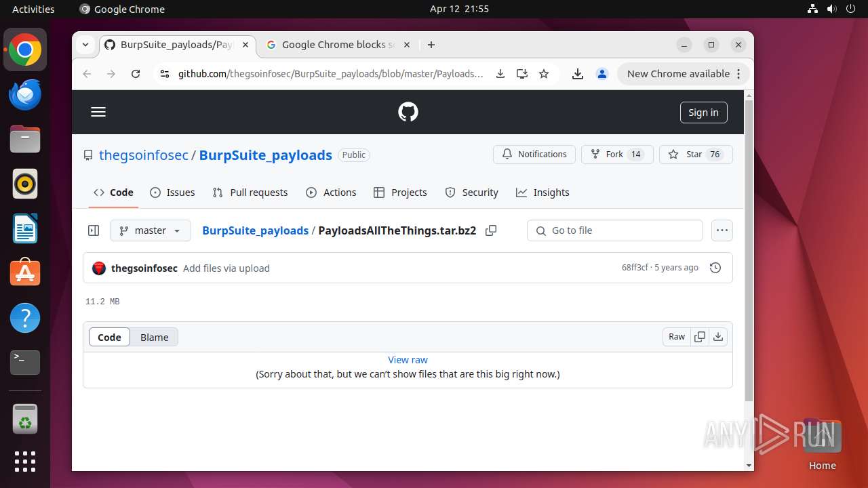Open Chrome downloads icon
Viewport: 868px width, 488px height.
[578, 74]
